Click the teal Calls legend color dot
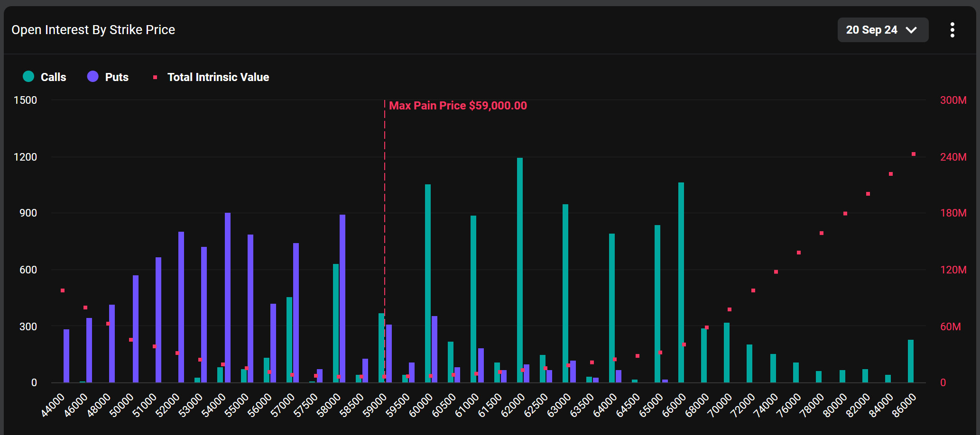This screenshot has width=980, height=435. coord(28,76)
